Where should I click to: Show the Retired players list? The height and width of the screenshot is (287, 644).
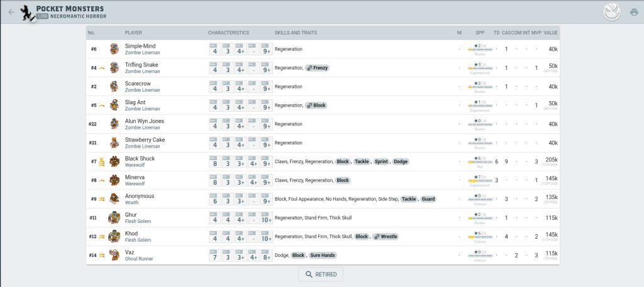pyautogui.click(x=321, y=274)
